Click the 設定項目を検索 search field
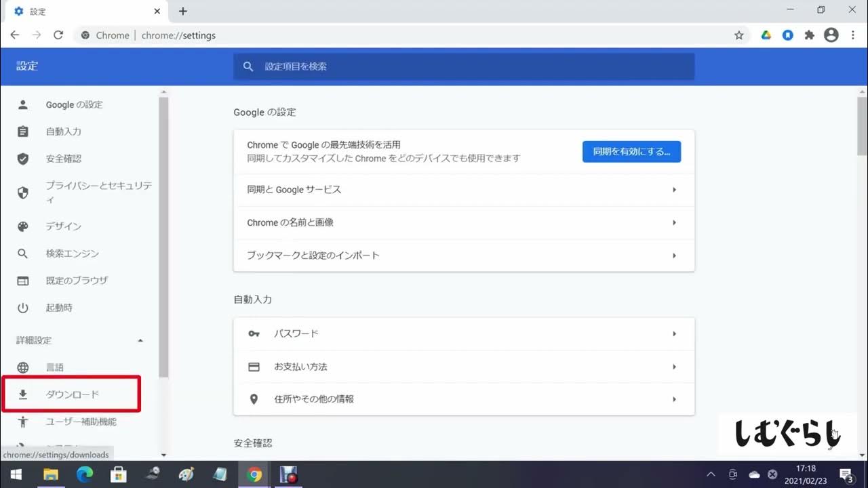The width and height of the screenshot is (868, 488). click(x=464, y=66)
